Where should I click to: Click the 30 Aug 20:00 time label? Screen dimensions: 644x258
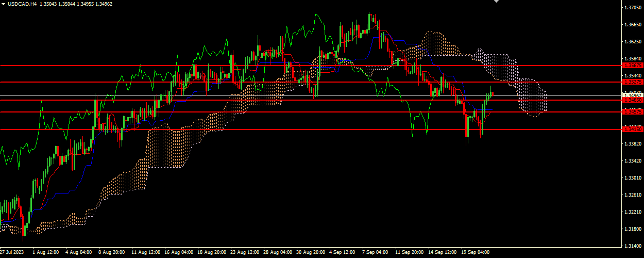[x=311, y=253]
